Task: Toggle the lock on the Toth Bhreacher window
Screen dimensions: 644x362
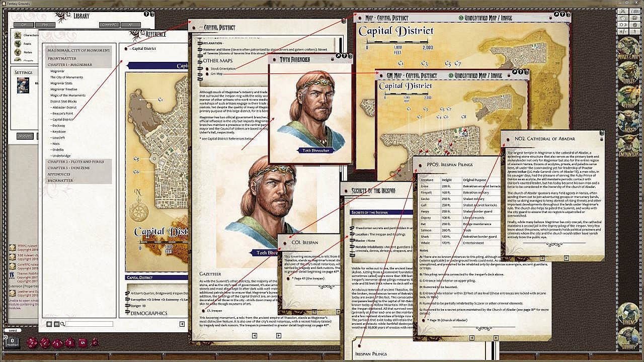Action: point(333,59)
